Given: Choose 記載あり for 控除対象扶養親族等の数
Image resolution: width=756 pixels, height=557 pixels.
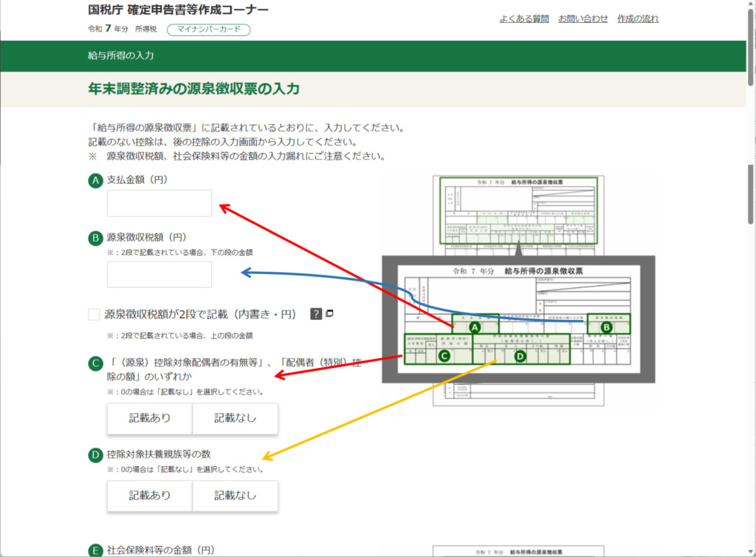Looking at the screenshot, I should (x=150, y=496).
